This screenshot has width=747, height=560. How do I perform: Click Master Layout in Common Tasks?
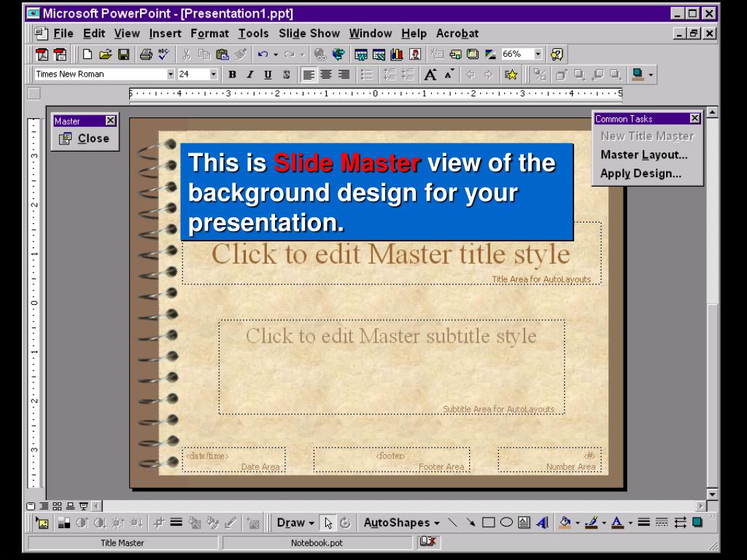[643, 155]
